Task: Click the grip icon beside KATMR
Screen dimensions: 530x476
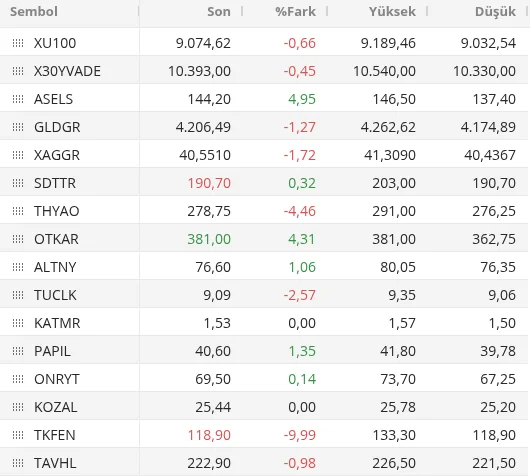Action: tap(18, 323)
